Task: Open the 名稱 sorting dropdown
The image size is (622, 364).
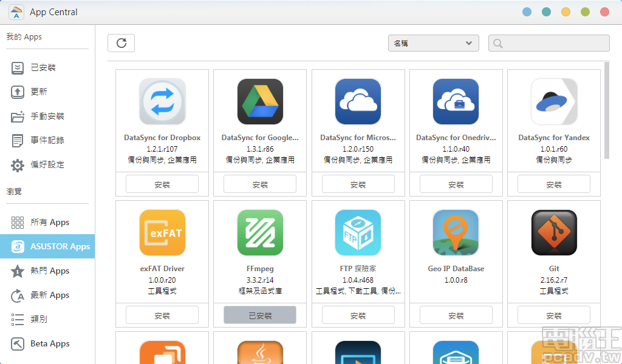Action: point(433,42)
